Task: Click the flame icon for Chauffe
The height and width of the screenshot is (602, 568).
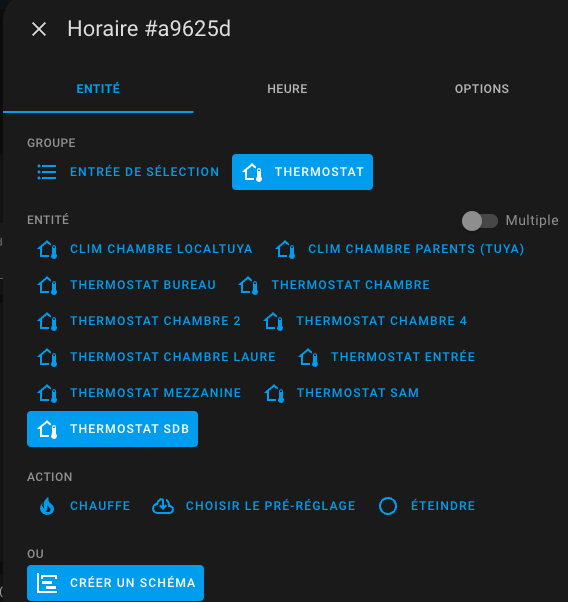Action: click(x=47, y=506)
